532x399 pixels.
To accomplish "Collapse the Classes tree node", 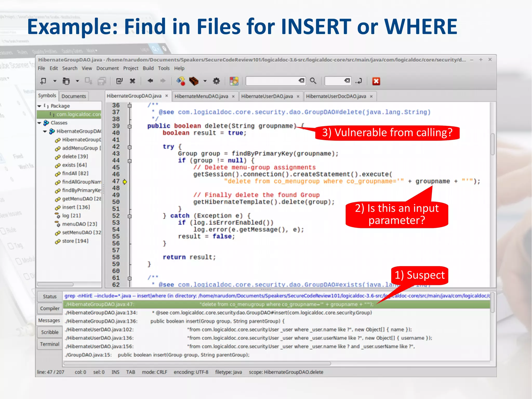I will coord(39,123).
